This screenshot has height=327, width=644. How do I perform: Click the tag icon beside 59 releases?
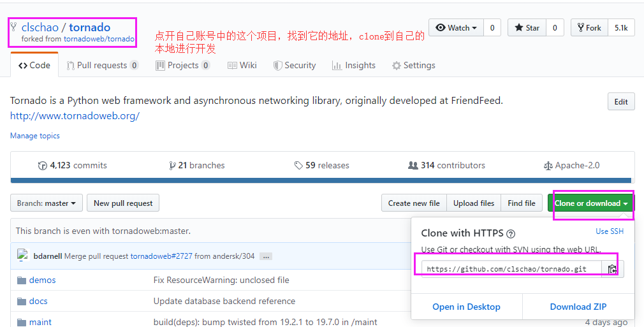[298, 166]
